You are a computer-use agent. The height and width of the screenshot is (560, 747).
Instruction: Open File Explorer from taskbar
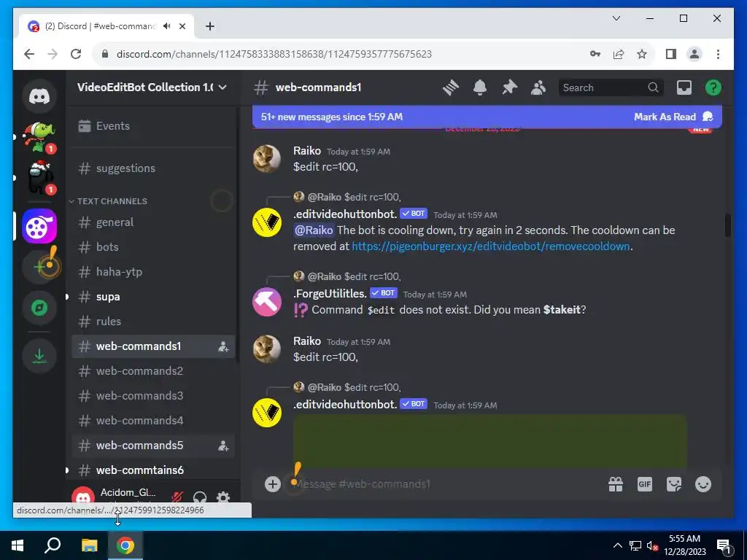point(89,545)
